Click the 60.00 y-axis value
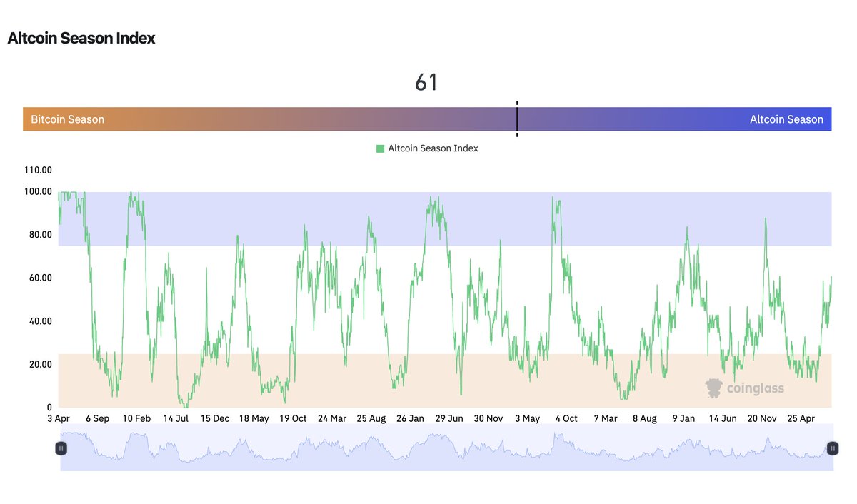Viewport: 857px width, 504px height. tap(39, 278)
